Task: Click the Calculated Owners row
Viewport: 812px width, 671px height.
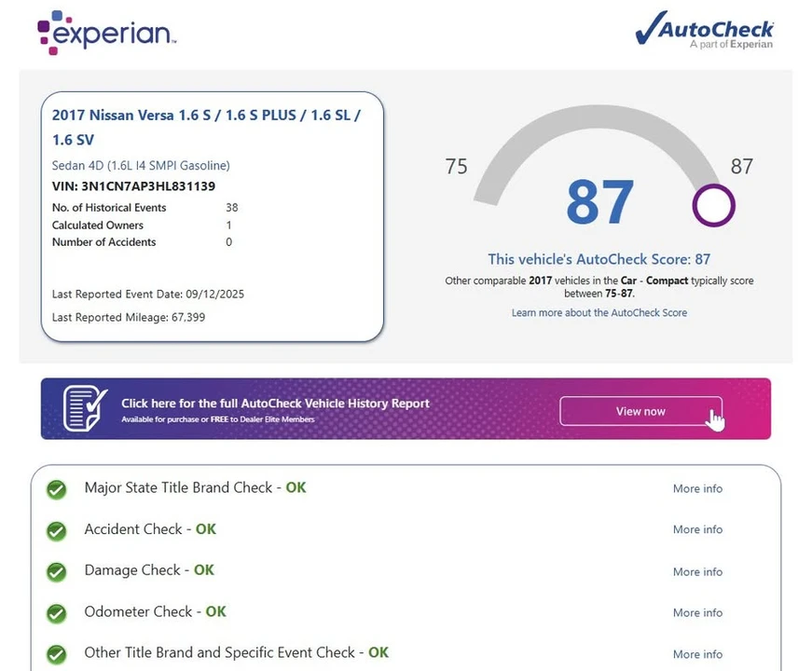Action: click(x=142, y=226)
